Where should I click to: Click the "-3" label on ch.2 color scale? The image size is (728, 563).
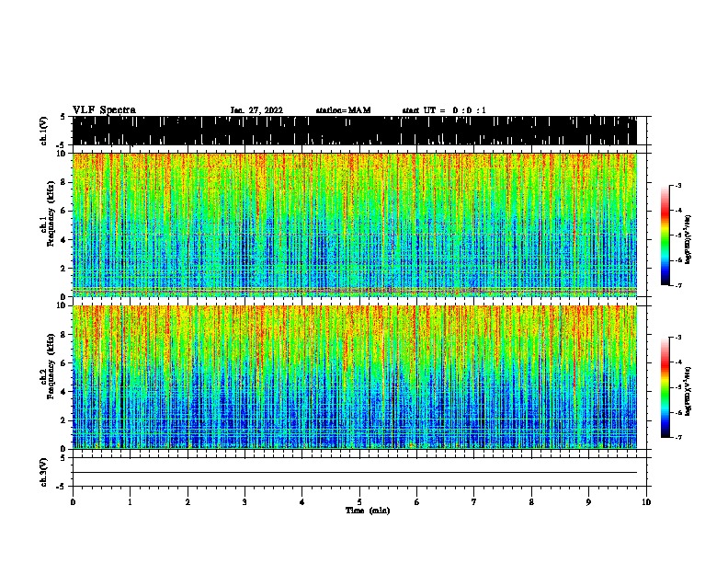678,338
